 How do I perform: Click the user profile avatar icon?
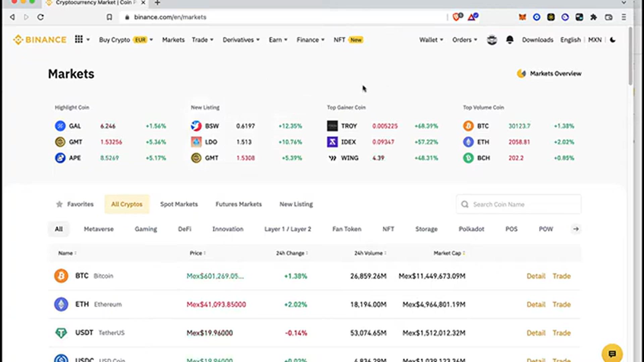[492, 40]
